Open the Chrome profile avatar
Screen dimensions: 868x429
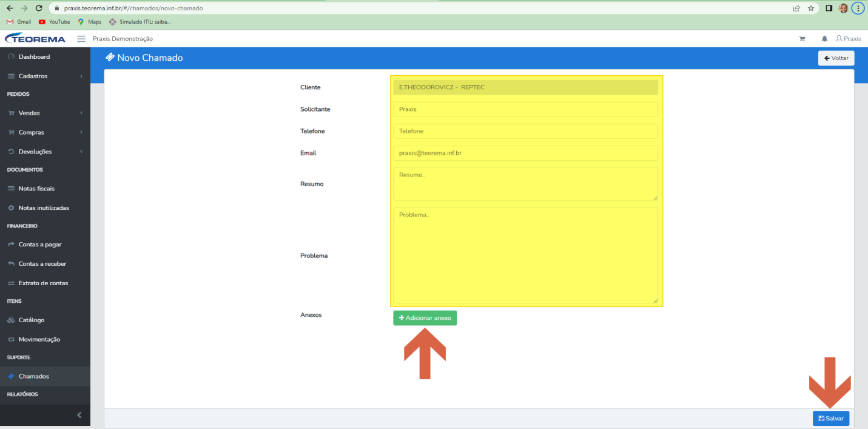point(843,8)
